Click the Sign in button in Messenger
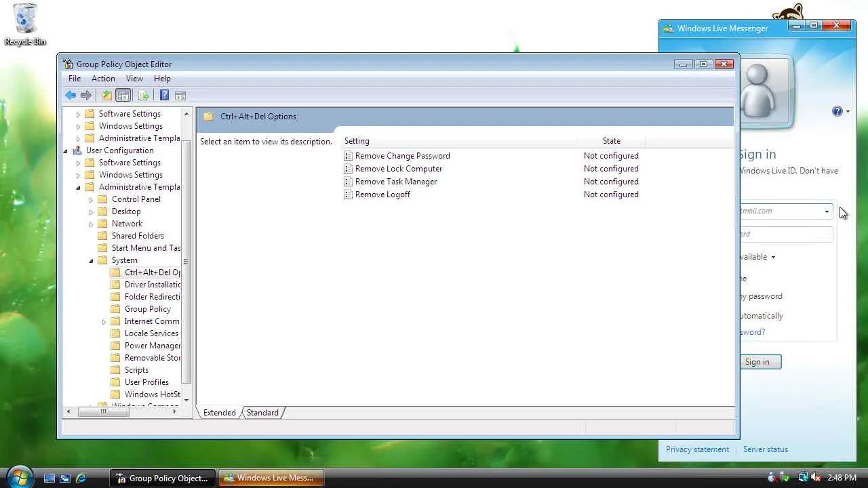The image size is (868, 488). (760, 362)
